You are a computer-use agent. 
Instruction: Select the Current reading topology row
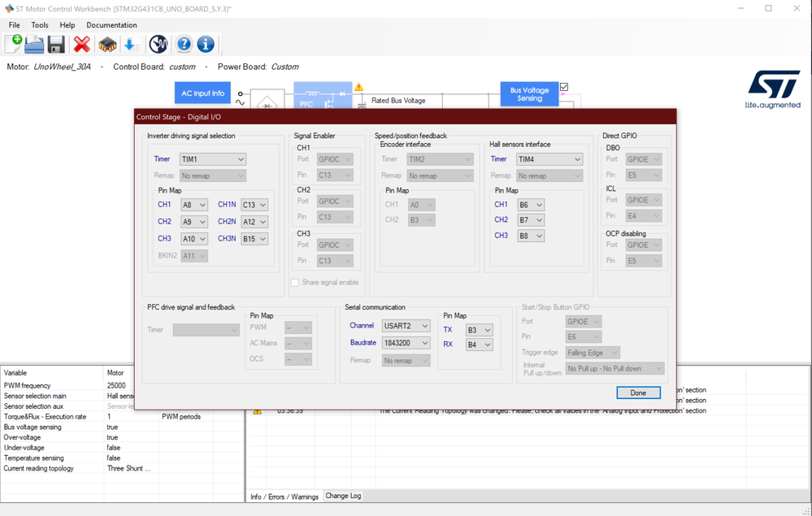122,468
